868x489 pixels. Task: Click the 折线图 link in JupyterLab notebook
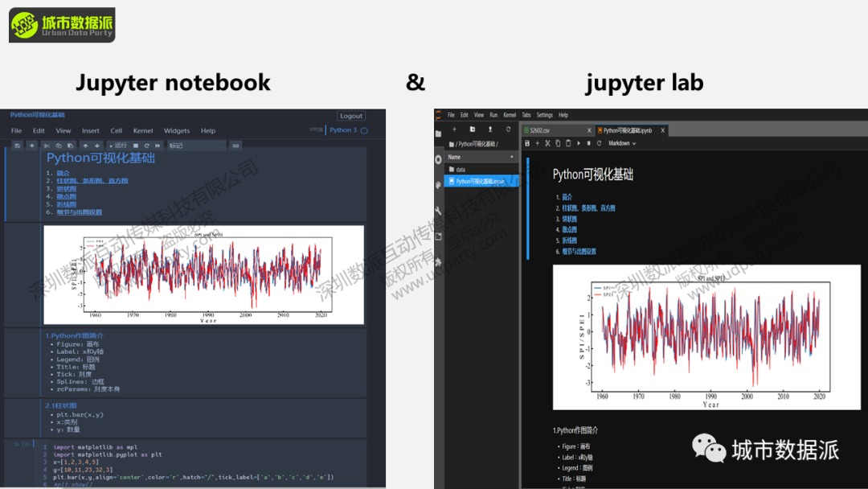(x=570, y=240)
